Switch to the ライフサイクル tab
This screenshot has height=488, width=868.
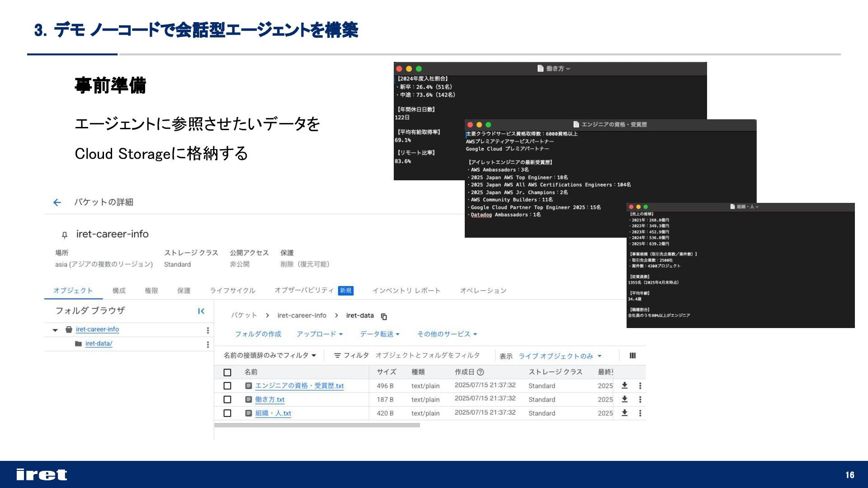(232, 291)
